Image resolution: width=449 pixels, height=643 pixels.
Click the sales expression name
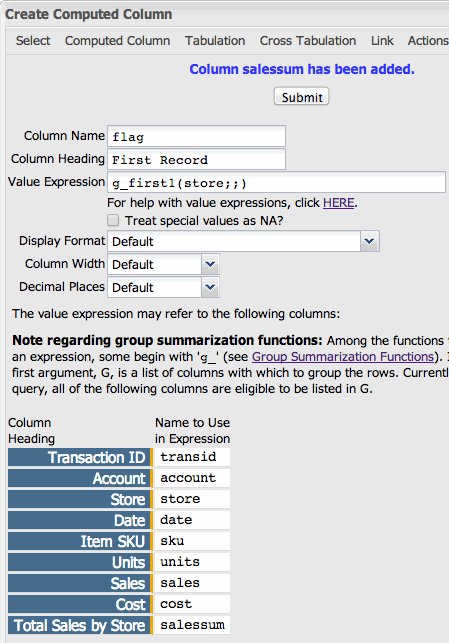point(192,583)
